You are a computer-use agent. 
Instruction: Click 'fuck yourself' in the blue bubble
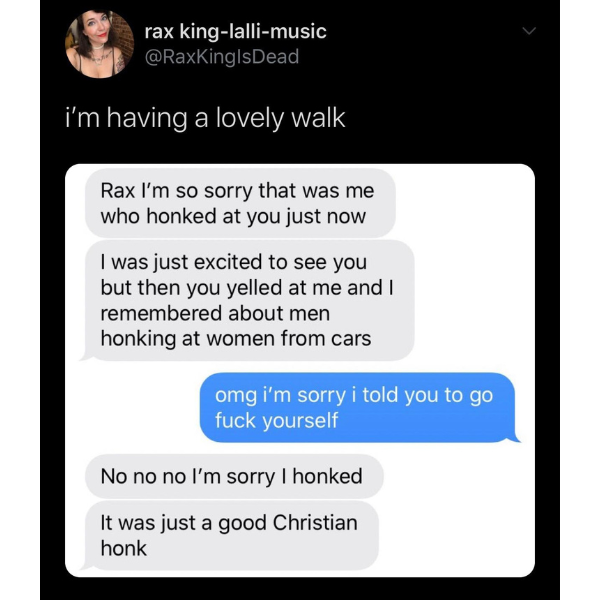[276, 421]
